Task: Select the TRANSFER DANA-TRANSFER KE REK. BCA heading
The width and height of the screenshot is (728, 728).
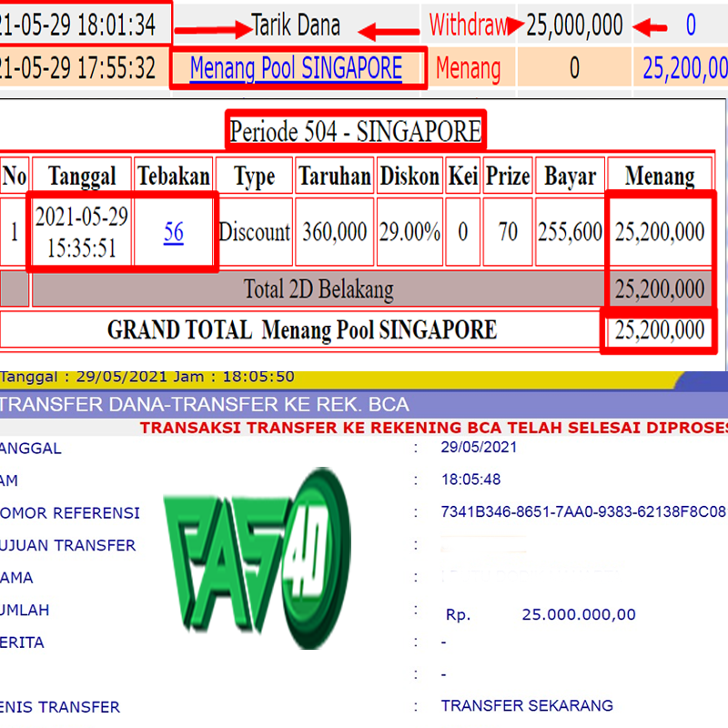Action: [204, 404]
